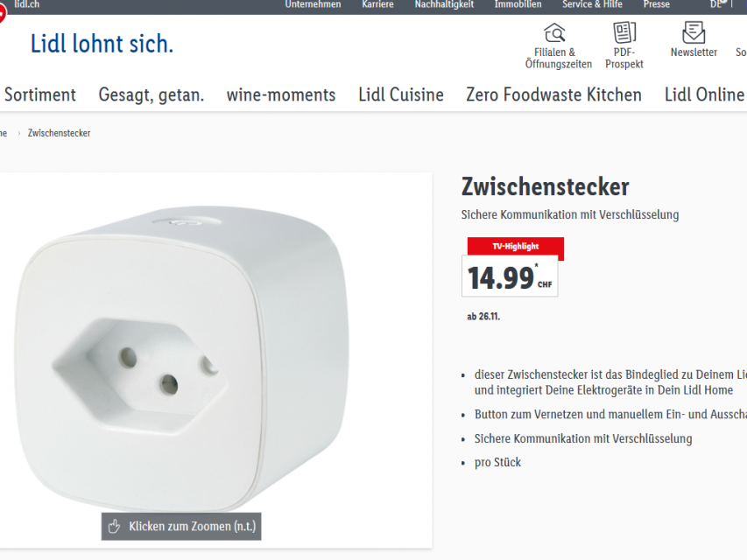Screen dimensions: 747x560
Task: Click the red TV-Highlight badge
Action: (x=516, y=246)
